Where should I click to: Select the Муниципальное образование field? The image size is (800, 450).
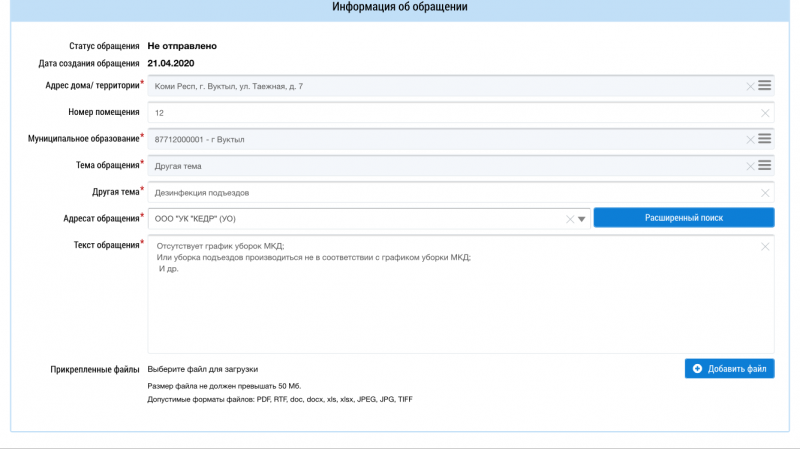click(x=461, y=139)
